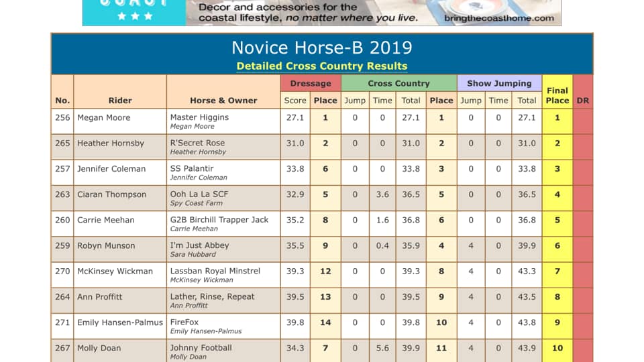Click entry number 260
The width and height of the screenshot is (644, 362).
62,220
